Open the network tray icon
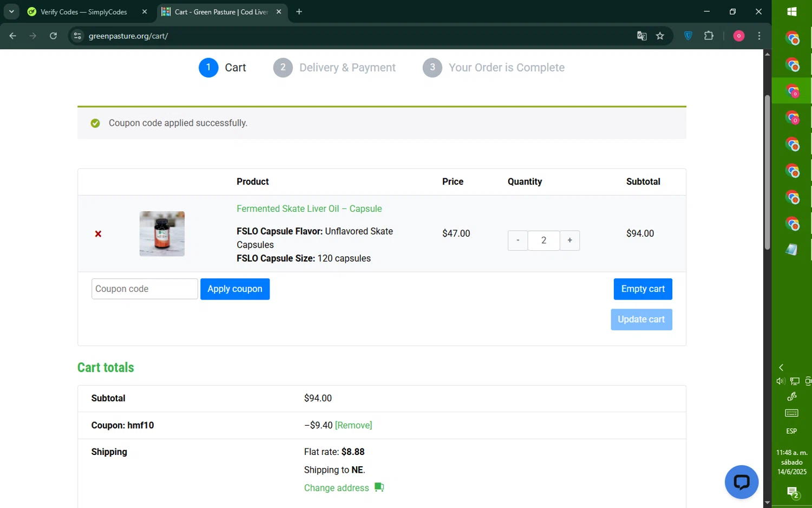812x508 pixels. coord(794,381)
